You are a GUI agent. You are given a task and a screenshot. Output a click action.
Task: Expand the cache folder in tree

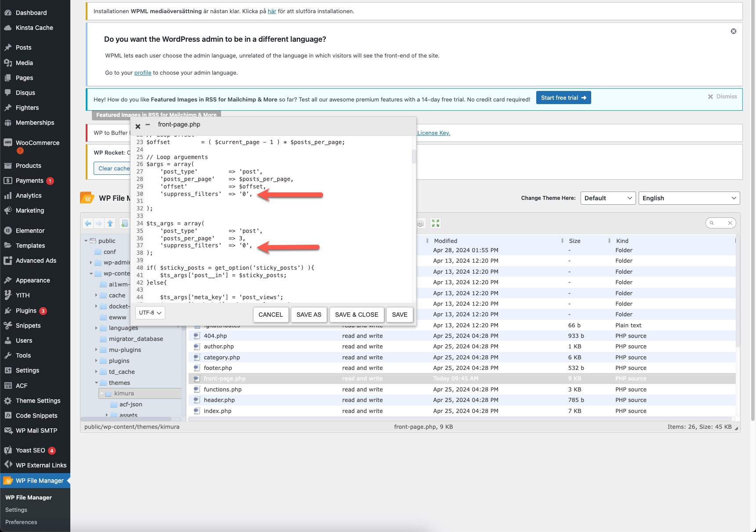(x=96, y=295)
